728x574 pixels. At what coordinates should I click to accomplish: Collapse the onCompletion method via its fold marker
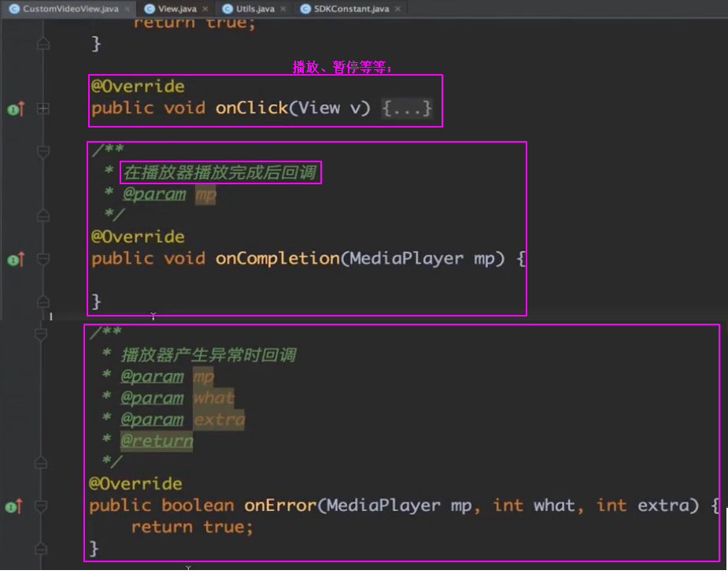pyautogui.click(x=43, y=259)
